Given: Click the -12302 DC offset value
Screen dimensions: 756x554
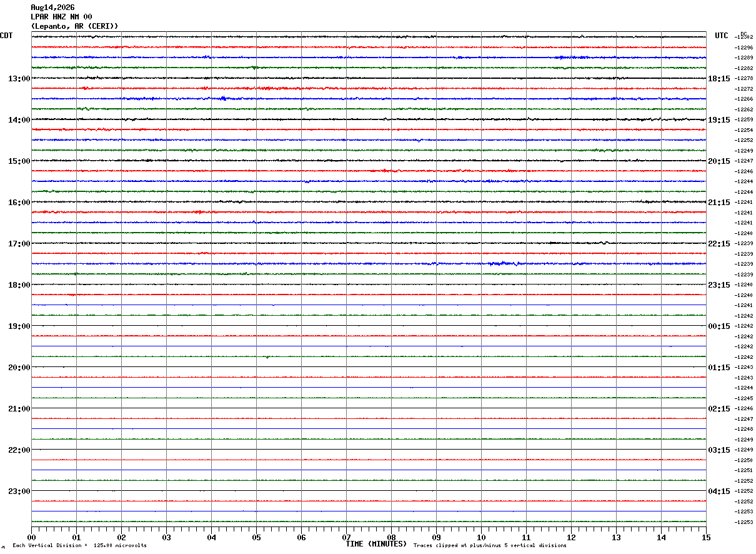Looking at the screenshot, I should [x=744, y=37].
